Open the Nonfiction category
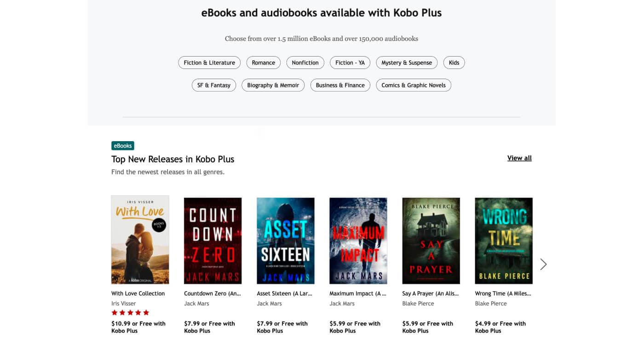644x338 pixels. point(305,63)
